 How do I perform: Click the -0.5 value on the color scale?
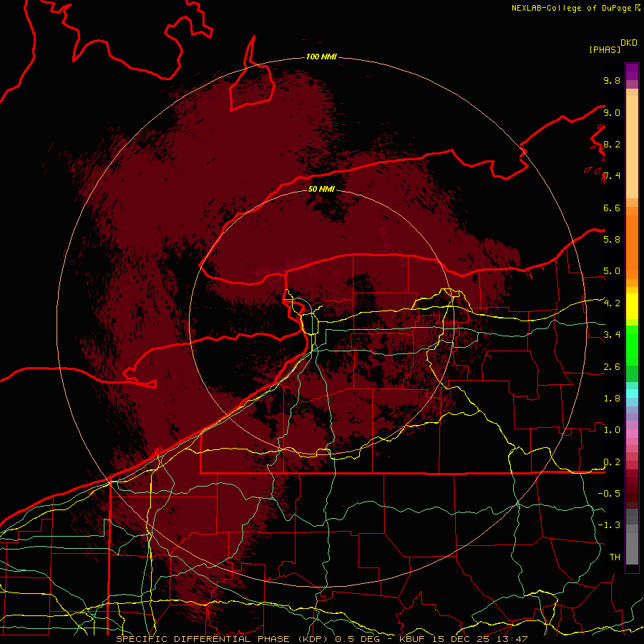pos(609,493)
